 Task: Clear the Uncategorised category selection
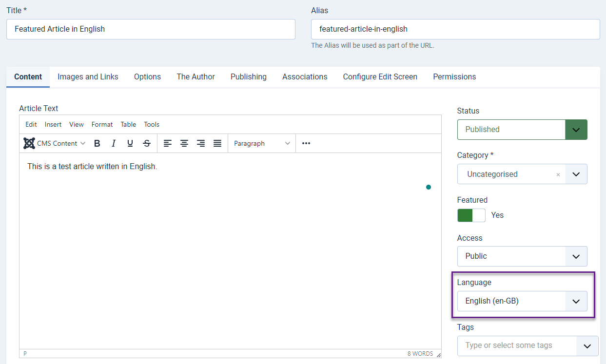click(558, 174)
